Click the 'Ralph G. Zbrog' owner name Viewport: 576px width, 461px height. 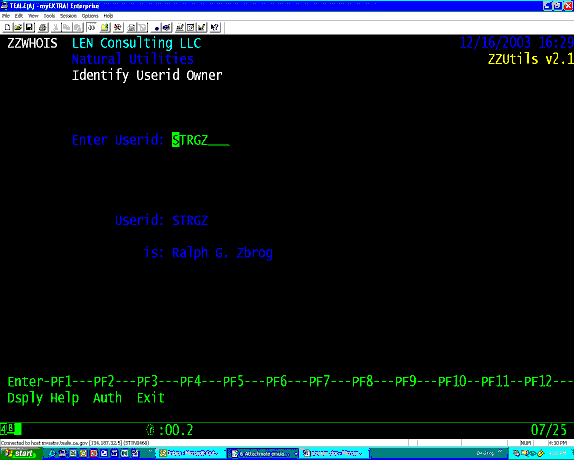coord(223,253)
